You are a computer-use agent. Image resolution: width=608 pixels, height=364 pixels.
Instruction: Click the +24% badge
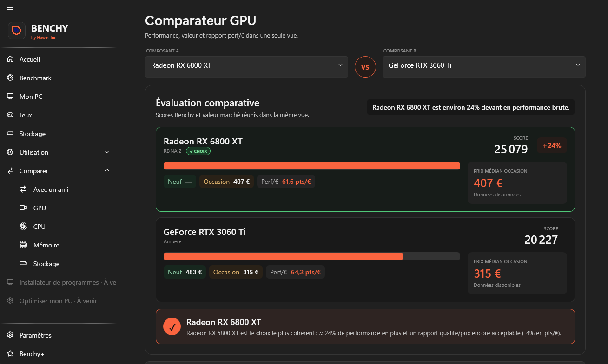552,145
